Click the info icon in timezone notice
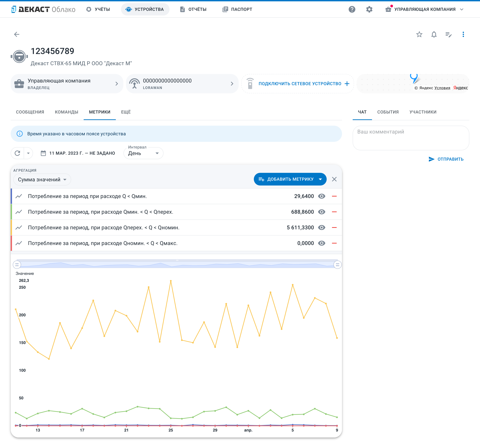Screen dimensions: 480x448 (19, 133)
